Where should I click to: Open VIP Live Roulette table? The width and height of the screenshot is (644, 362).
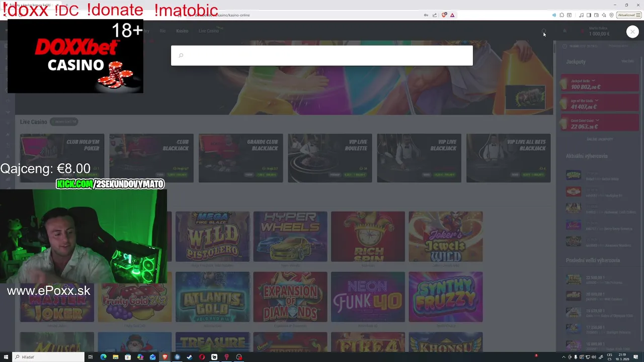click(x=330, y=158)
